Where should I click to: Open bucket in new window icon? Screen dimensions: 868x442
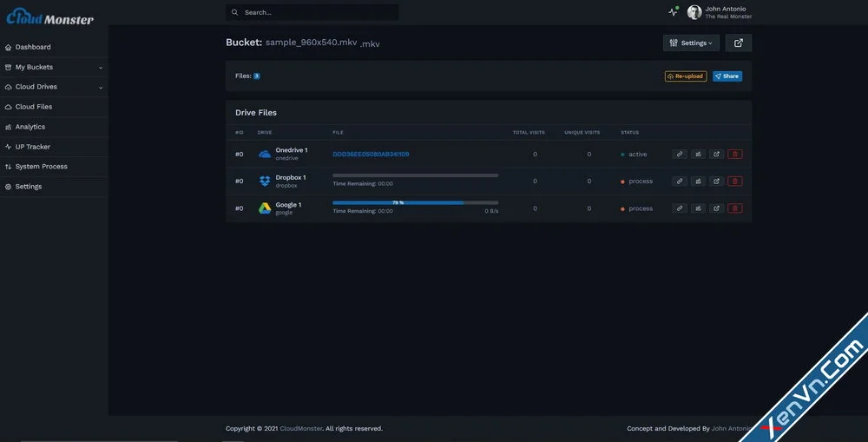[739, 43]
